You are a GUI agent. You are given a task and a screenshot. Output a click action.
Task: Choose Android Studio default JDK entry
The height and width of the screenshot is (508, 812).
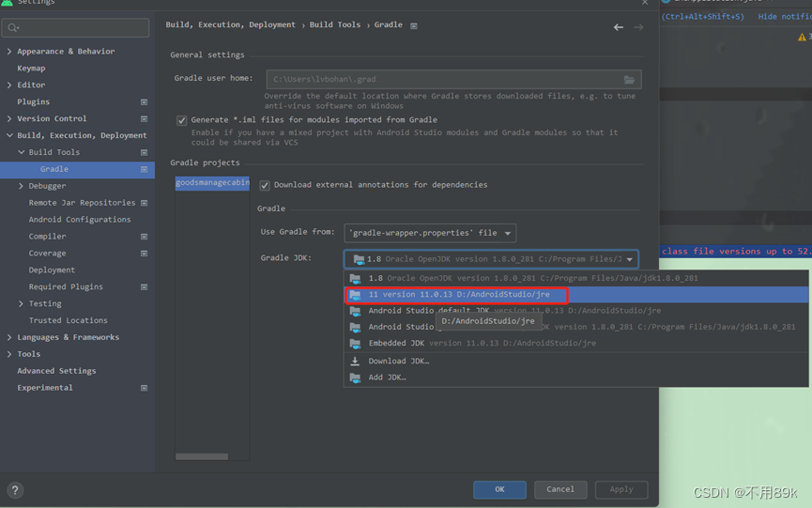pyautogui.click(x=575, y=311)
